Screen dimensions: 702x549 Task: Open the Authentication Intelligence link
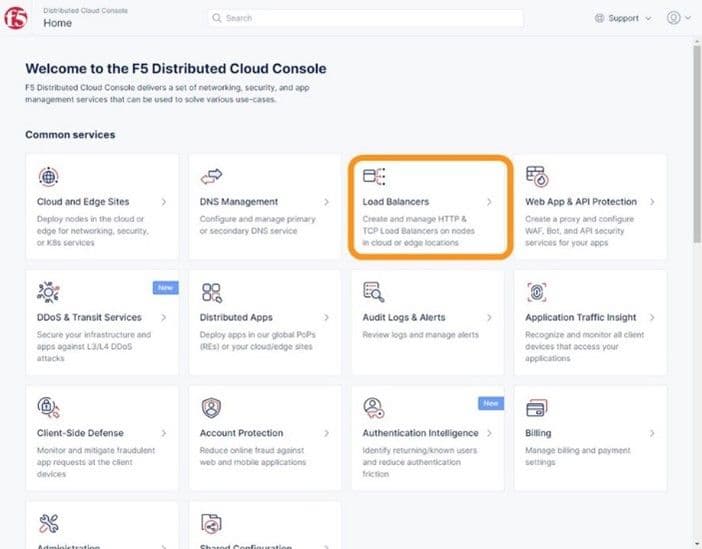click(420, 433)
